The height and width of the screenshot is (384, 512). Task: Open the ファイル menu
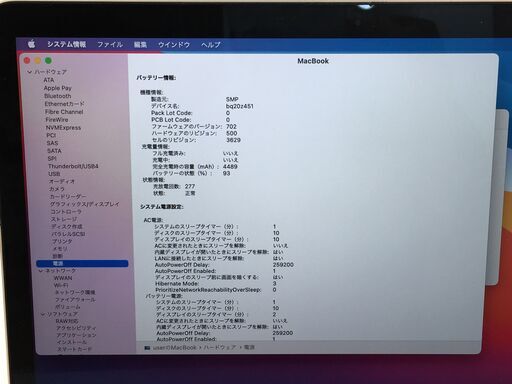pos(110,44)
